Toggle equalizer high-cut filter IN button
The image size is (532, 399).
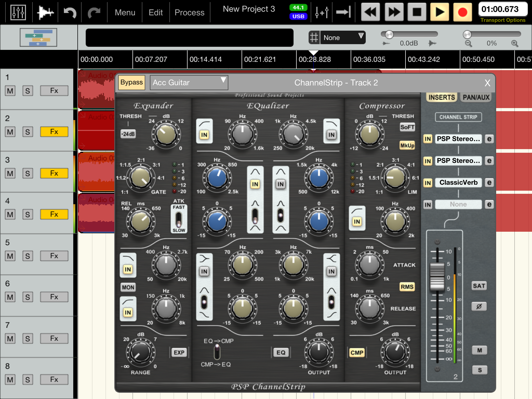(331, 135)
